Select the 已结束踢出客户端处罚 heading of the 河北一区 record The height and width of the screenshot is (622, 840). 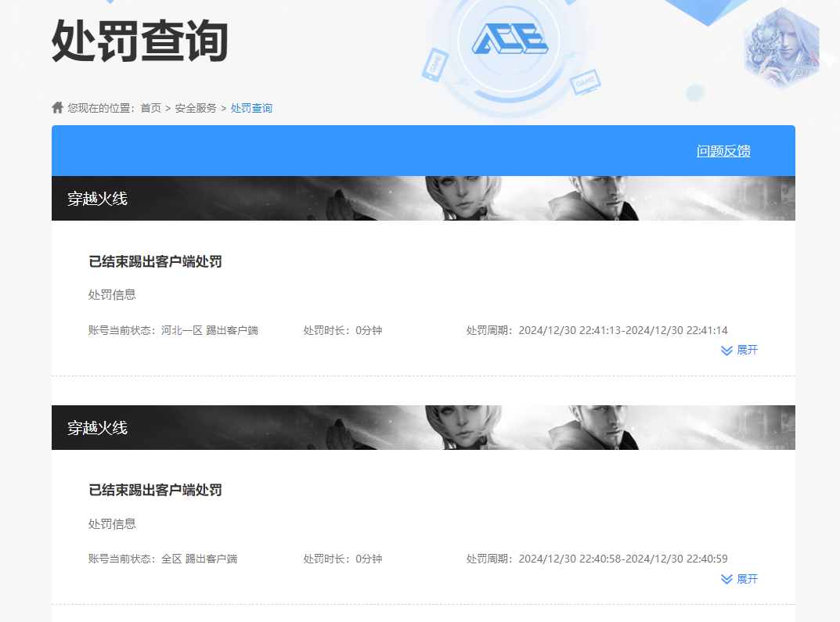click(x=155, y=262)
